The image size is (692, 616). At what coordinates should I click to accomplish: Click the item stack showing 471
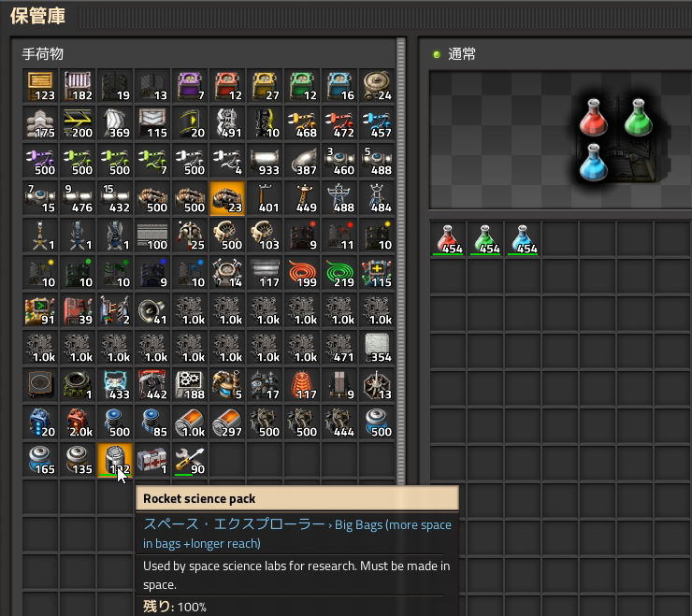click(339, 348)
